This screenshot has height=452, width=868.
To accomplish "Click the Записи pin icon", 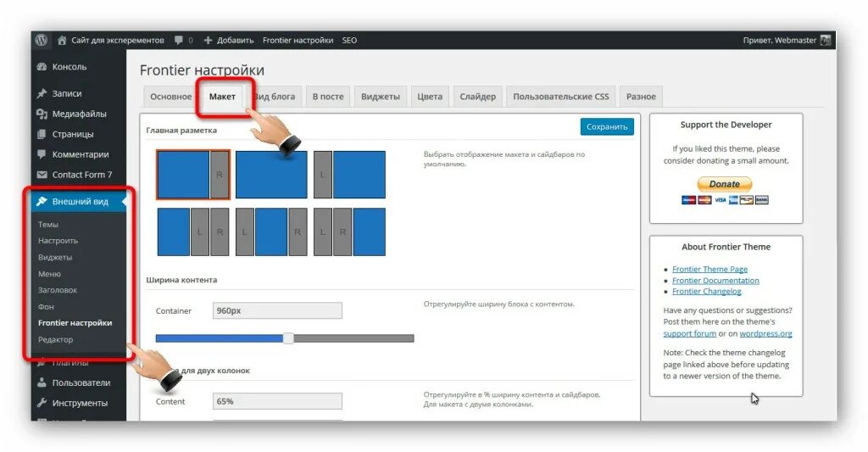I will pos(42,93).
